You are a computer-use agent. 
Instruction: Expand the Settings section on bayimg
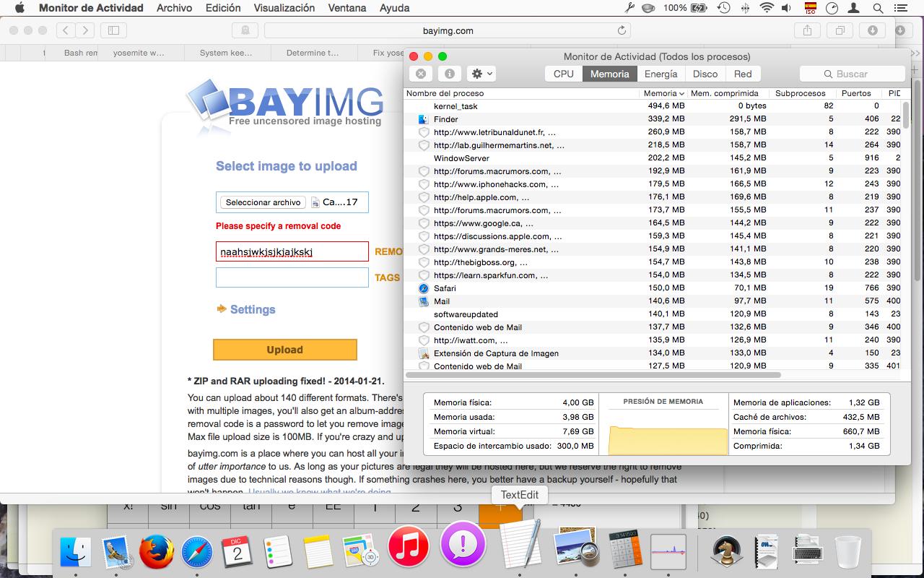point(246,309)
